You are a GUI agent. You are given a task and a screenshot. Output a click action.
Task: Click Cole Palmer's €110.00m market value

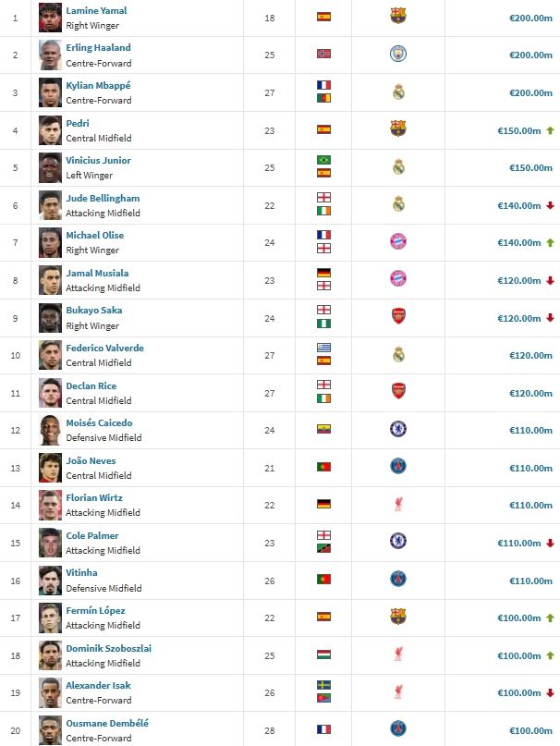pyautogui.click(x=524, y=543)
